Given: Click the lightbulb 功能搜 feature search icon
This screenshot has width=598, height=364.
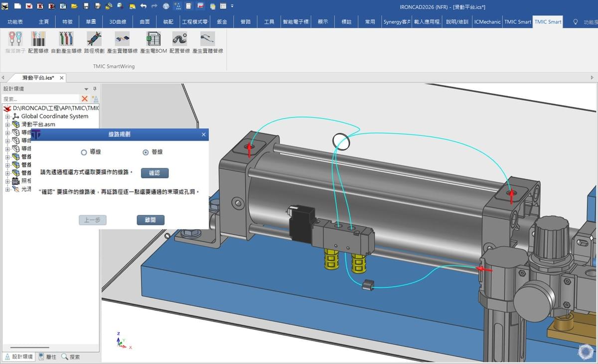Looking at the screenshot, I should 576,22.
